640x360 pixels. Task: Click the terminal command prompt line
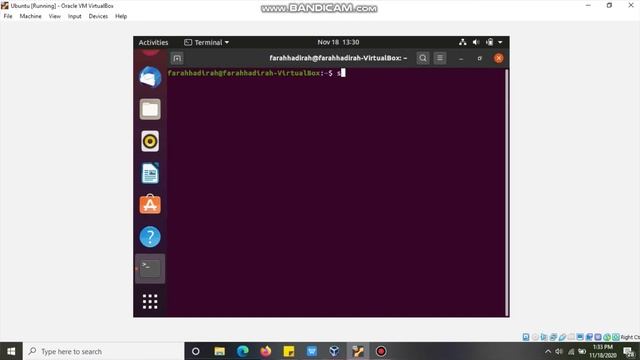[256, 73]
